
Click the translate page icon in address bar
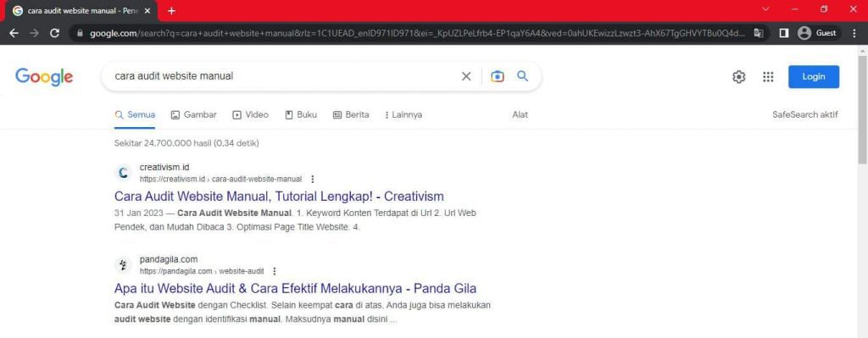pos(758,33)
